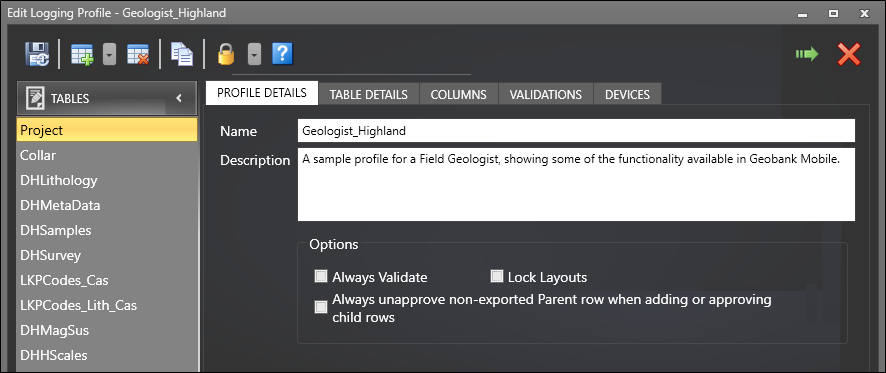Click the Add table icon
886x373 pixels.
[x=82, y=55]
